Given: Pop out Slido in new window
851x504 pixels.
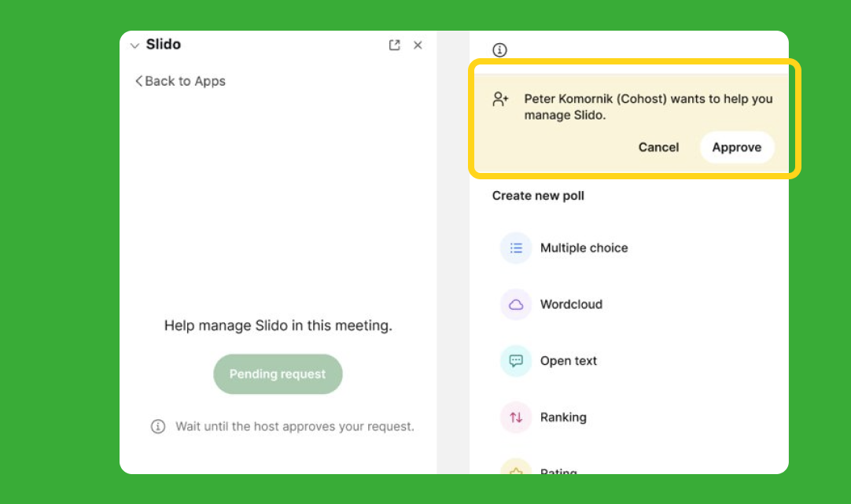Looking at the screenshot, I should (x=395, y=45).
